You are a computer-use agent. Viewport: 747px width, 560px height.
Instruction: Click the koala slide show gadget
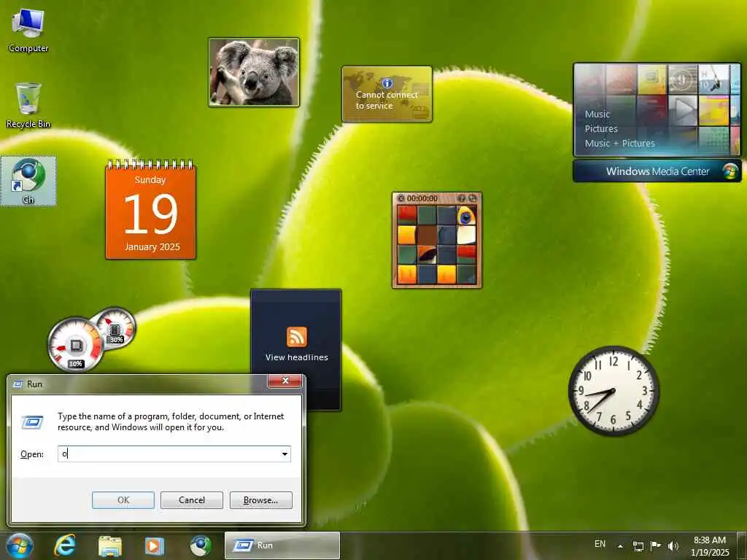tap(254, 72)
